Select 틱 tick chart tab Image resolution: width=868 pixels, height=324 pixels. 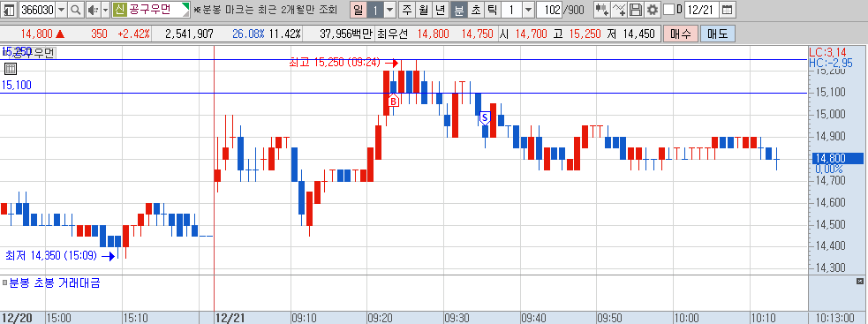[x=492, y=10]
